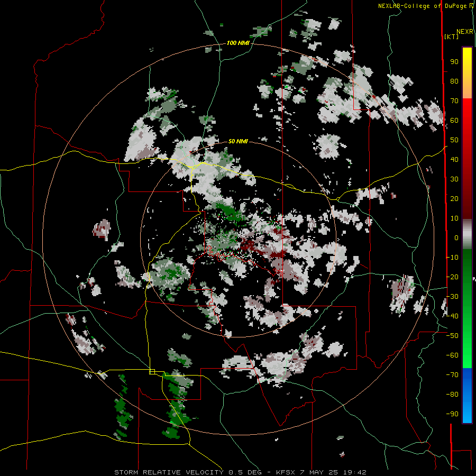Image resolution: width=476 pixels, height=476 pixels.
Task: Click the 7 MAY 25 date text
Action: pyautogui.click(x=320, y=472)
